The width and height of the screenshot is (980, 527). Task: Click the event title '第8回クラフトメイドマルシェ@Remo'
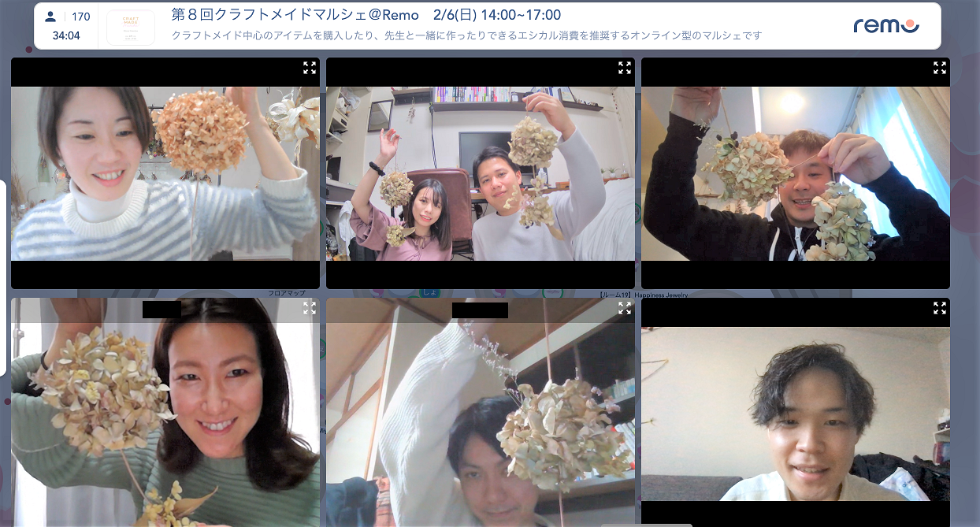click(x=294, y=15)
